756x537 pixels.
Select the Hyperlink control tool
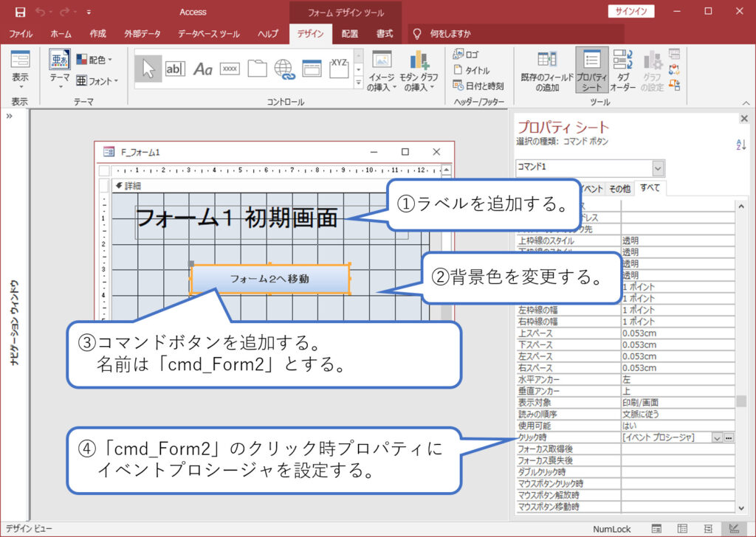(283, 69)
